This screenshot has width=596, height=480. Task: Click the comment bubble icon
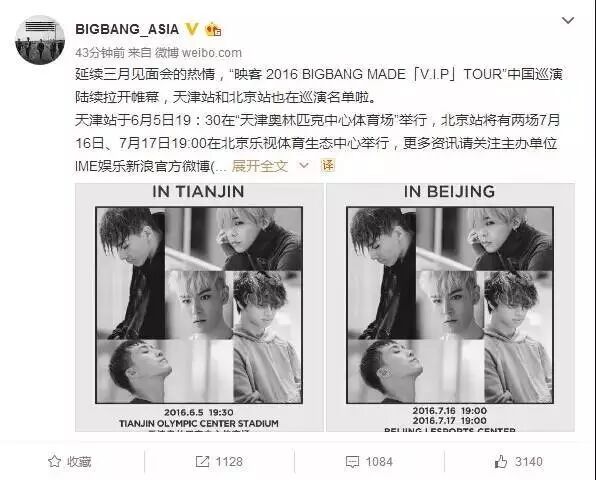(352, 462)
